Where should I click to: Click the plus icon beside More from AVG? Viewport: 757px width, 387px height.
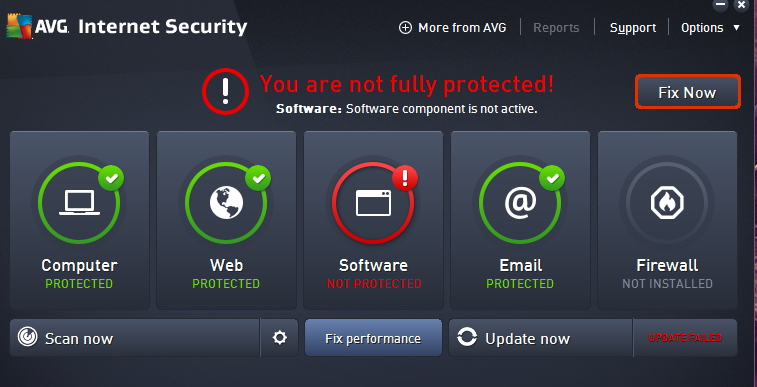405,28
